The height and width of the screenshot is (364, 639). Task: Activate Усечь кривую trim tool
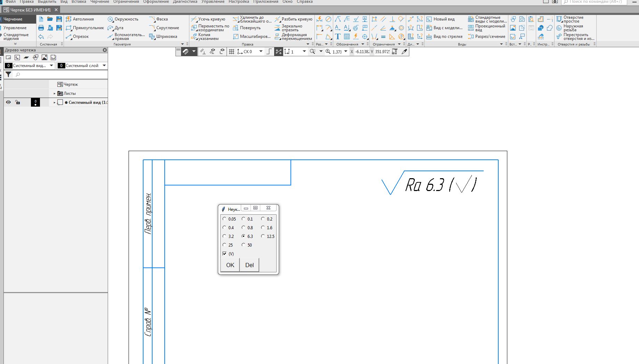[x=208, y=19]
